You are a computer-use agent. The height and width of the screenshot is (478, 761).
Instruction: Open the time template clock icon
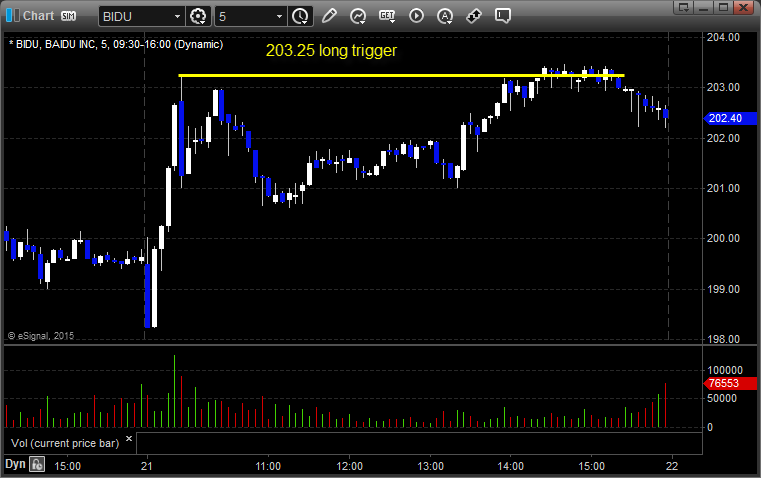coord(300,16)
